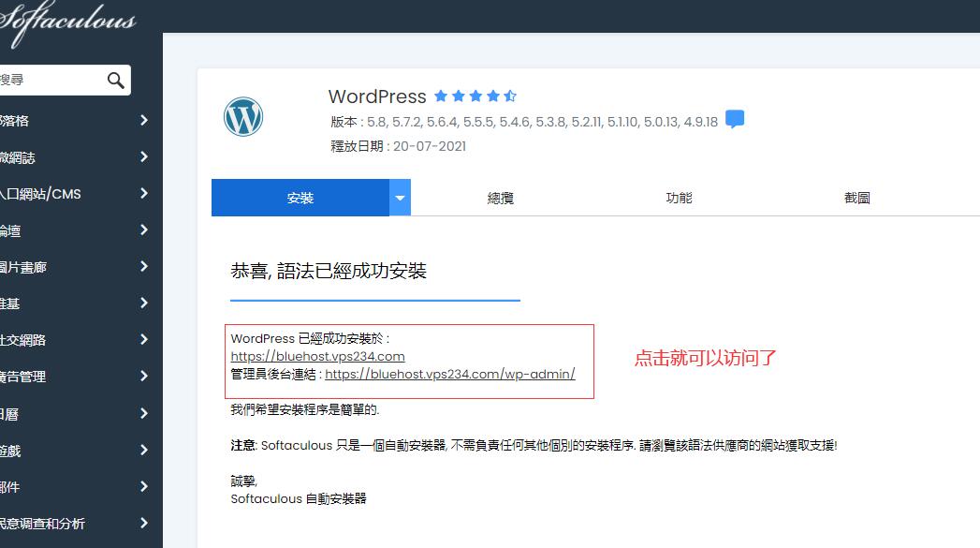Click the WordPress title text
This screenshot has width=980, height=548.
377,96
